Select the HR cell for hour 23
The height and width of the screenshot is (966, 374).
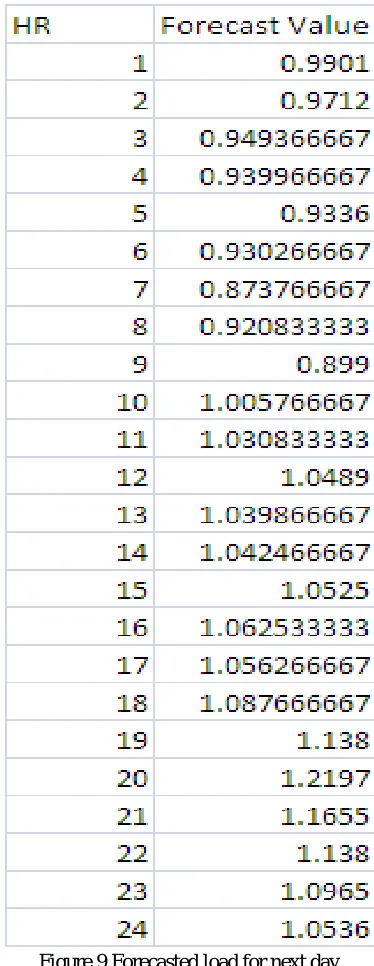(x=80, y=891)
